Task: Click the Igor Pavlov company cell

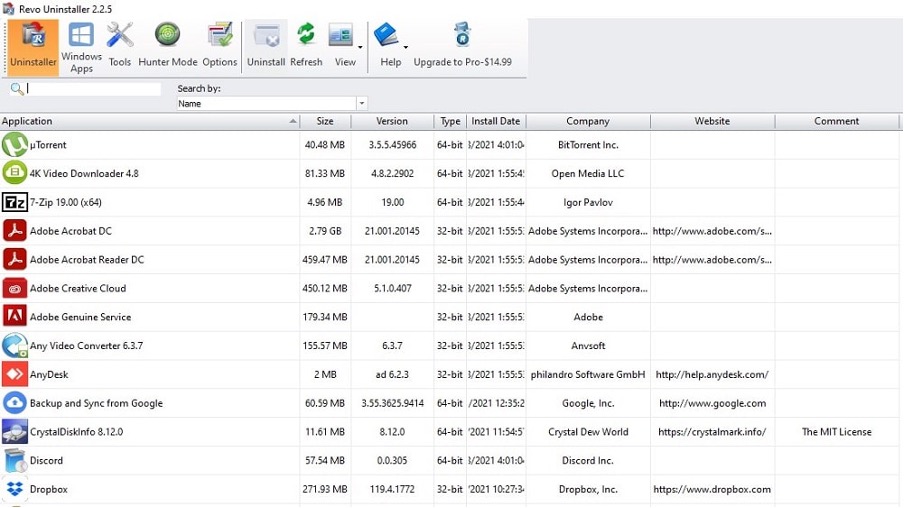Action: pos(588,202)
